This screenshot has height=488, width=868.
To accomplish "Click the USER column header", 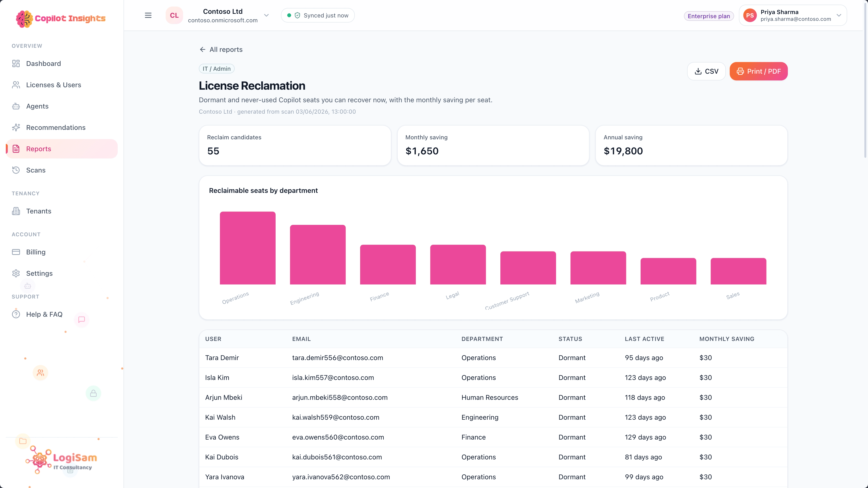I will (213, 339).
